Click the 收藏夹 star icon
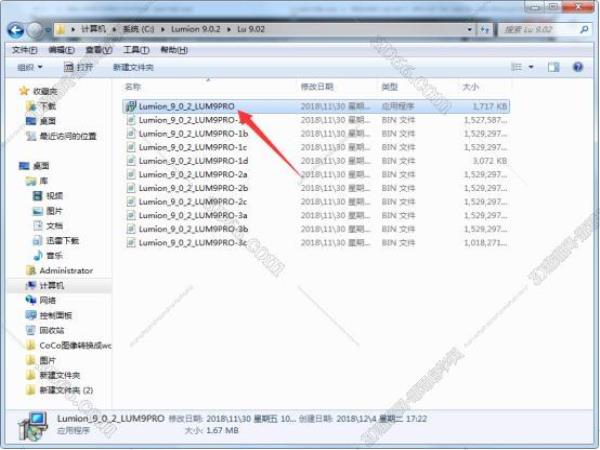Viewport: 600px width, 450px height. click(24, 91)
